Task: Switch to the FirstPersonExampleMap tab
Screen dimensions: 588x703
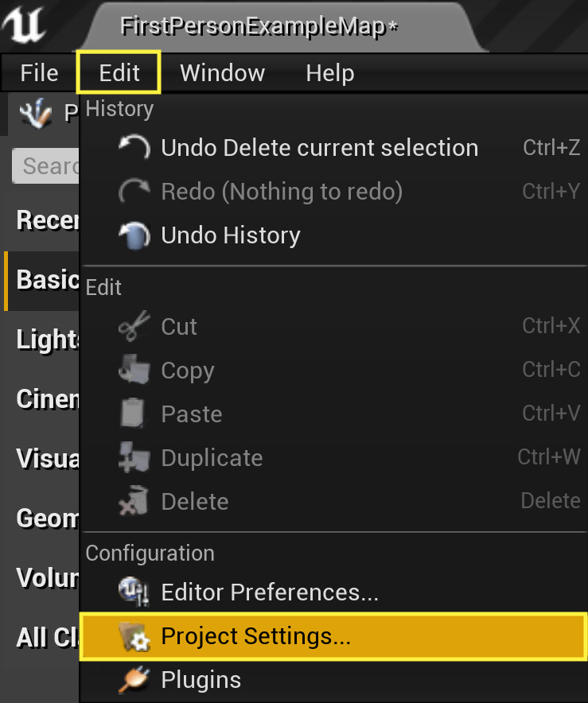Action: 259,26
